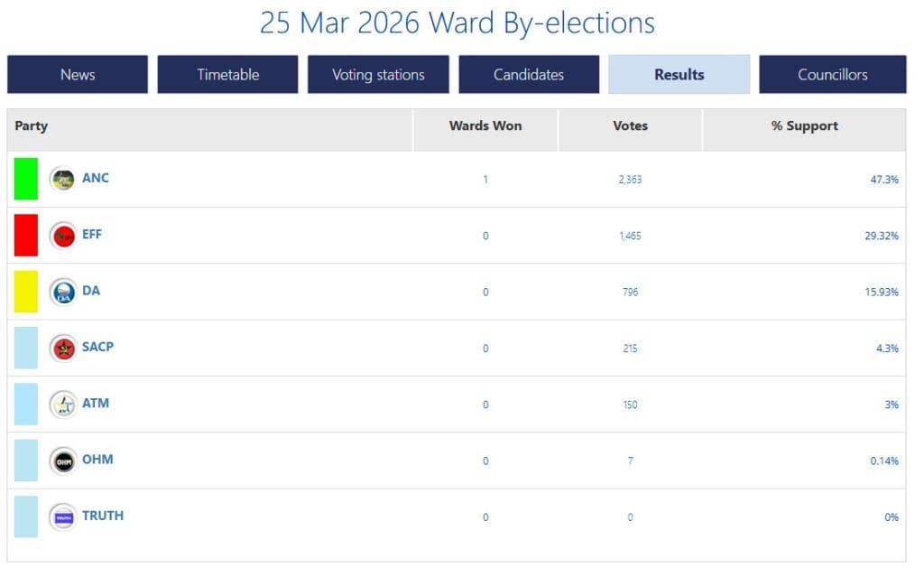The height and width of the screenshot is (568, 924).
Task: Click the yellow DA color swatch
Action: [x=26, y=292]
